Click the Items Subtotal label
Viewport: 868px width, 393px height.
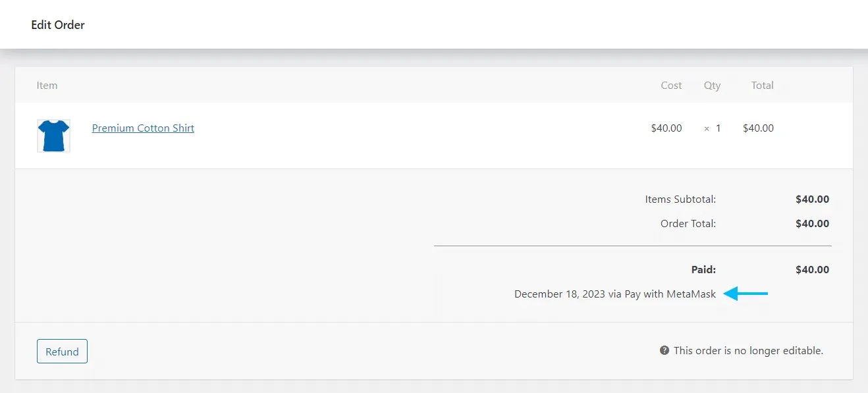pos(681,199)
